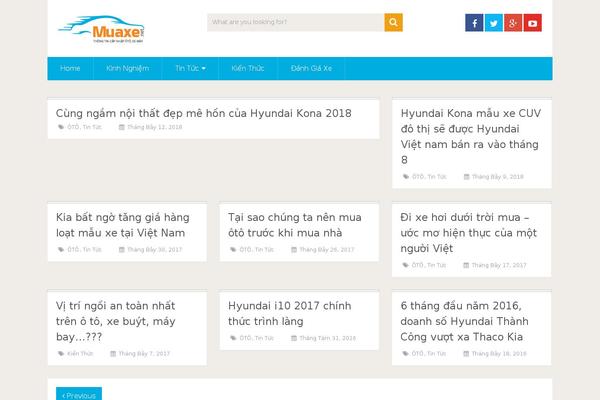This screenshot has height=400, width=600.
Task: Click the tag icon under Hyundai Kona mẫu xe CUV post
Action: click(x=406, y=176)
